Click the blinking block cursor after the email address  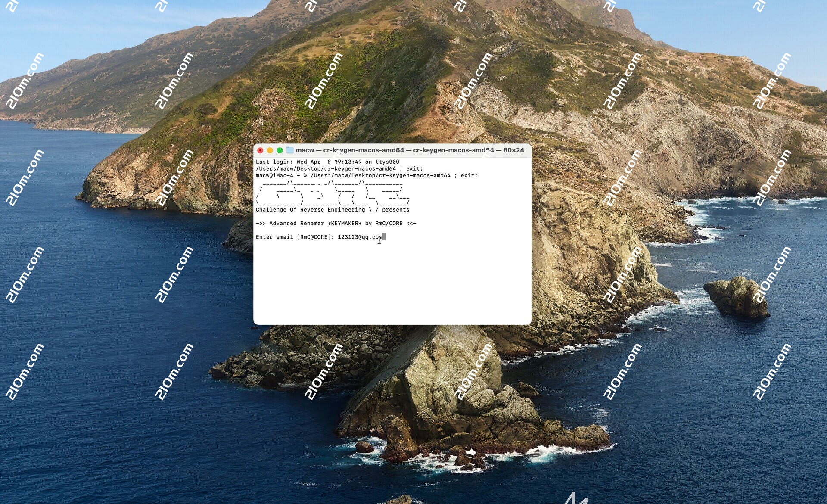click(x=383, y=237)
